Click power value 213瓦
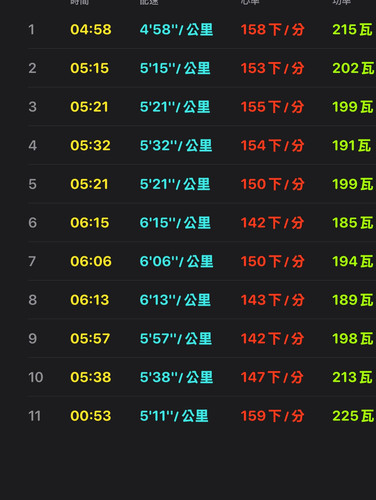The height and width of the screenshot is (500, 376). coord(352,378)
